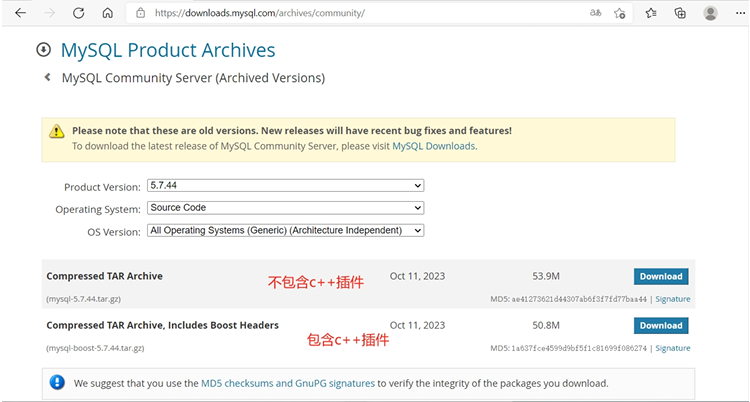Open MD5 checksums and GnuPG signatures link
This screenshot has height=402, width=750.
tap(288, 383)
